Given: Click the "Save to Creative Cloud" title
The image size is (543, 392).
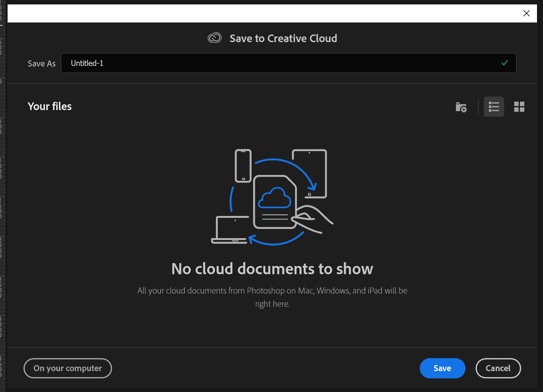Looking at the screenshot, I should (x=283, y=38).
